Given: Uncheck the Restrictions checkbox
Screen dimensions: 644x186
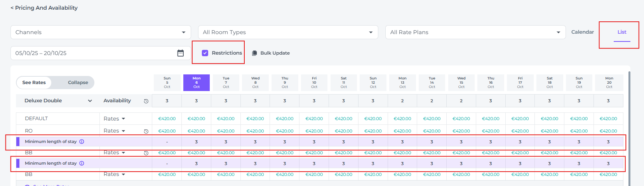Looking at the screenshot, I should 205,53.
